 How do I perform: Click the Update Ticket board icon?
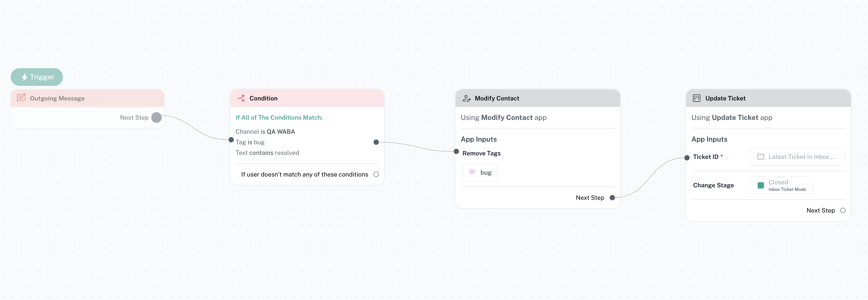696,98
